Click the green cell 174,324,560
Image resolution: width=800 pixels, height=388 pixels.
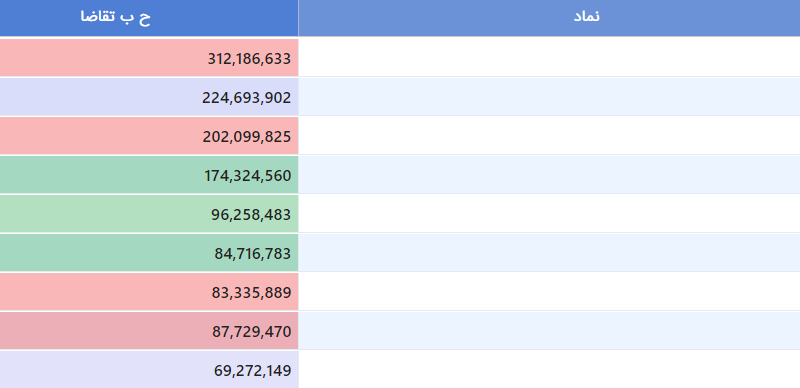coord(149,175)
